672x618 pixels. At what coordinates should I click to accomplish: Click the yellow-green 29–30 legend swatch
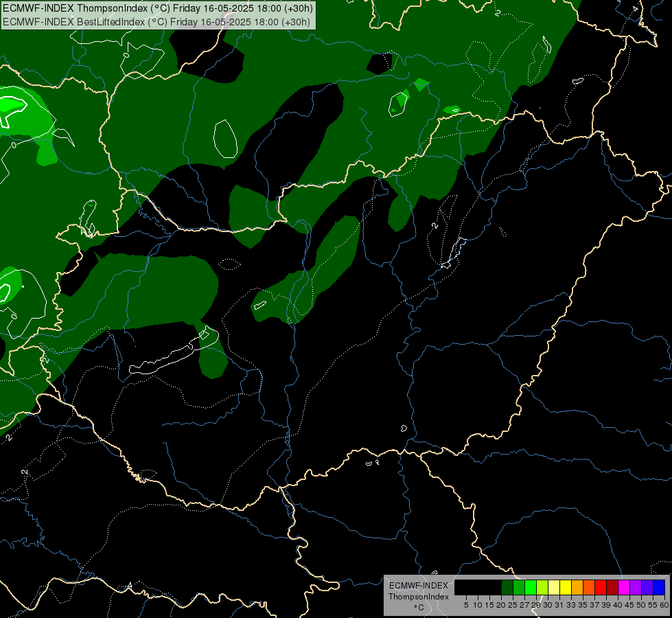click(542, 587)
